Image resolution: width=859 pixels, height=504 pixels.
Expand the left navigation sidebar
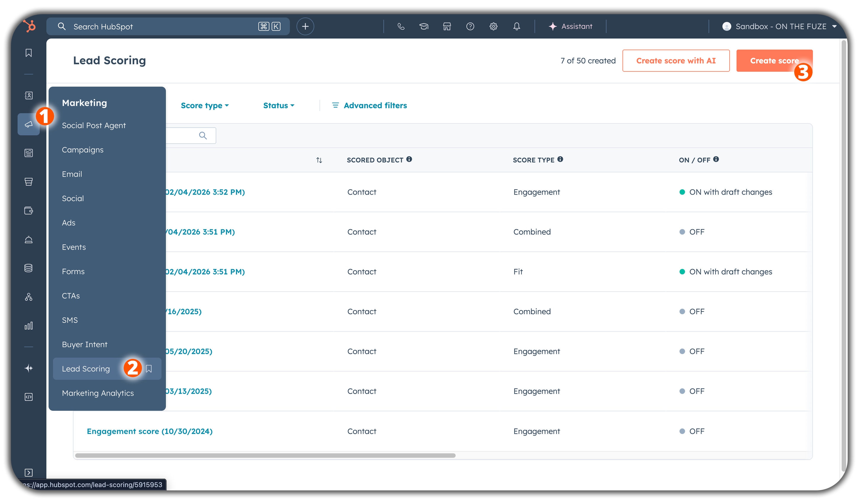29,472
